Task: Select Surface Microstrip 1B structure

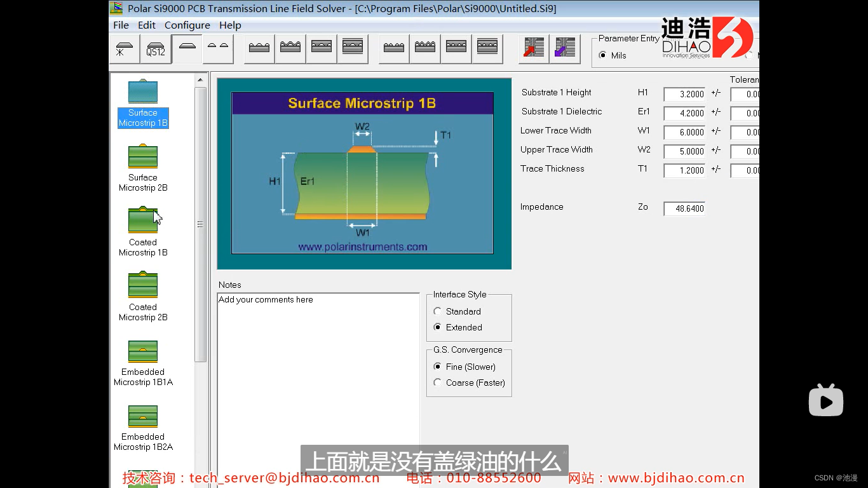Action: coord(143,104)
